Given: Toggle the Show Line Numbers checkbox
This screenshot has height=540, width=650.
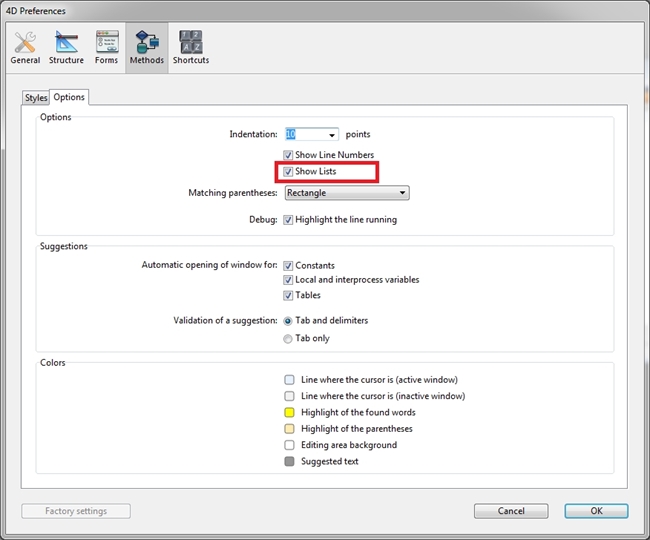Looking at the screenshot, I should (288, 156).
